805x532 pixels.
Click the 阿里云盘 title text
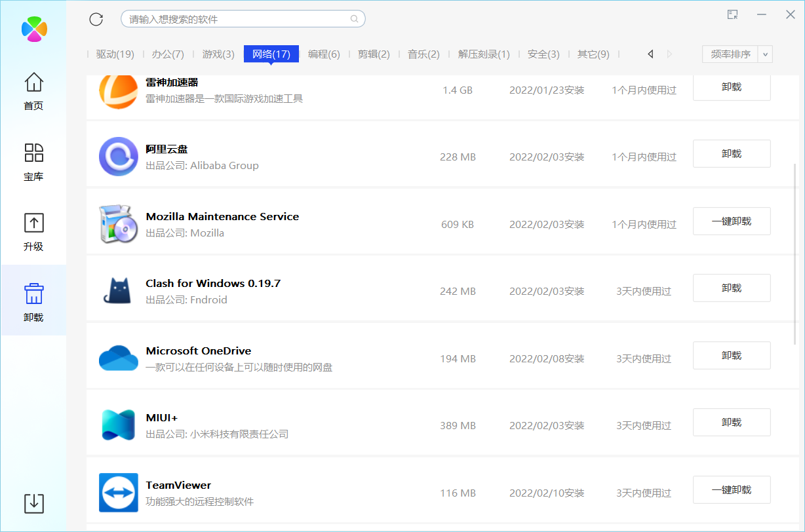(x=167, y=149)
